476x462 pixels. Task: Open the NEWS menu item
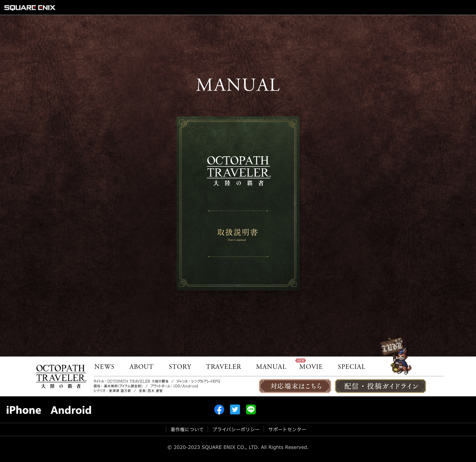104,367
